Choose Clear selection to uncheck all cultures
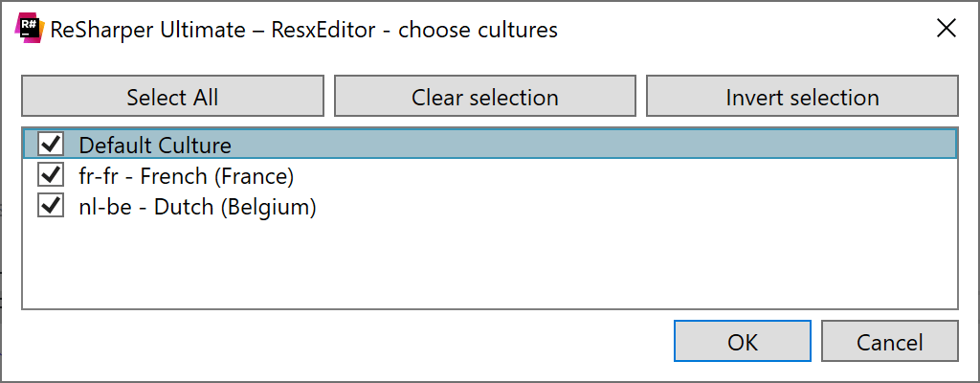 coord(485,97)
